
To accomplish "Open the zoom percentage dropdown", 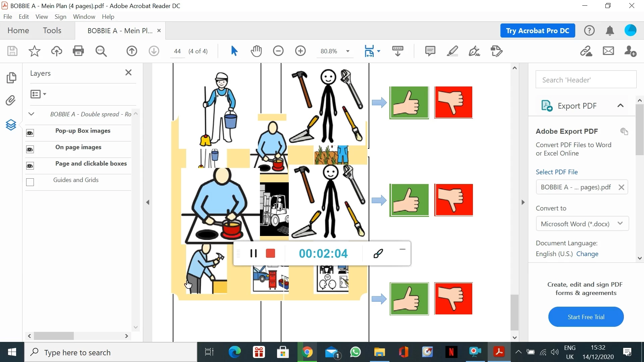I will tap(348, 51).
